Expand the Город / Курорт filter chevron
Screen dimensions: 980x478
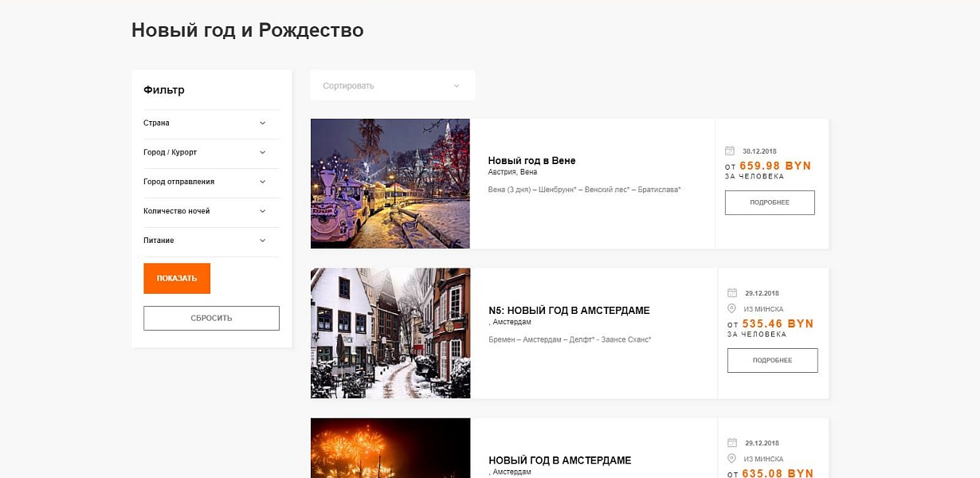click(x=262, y=152)
